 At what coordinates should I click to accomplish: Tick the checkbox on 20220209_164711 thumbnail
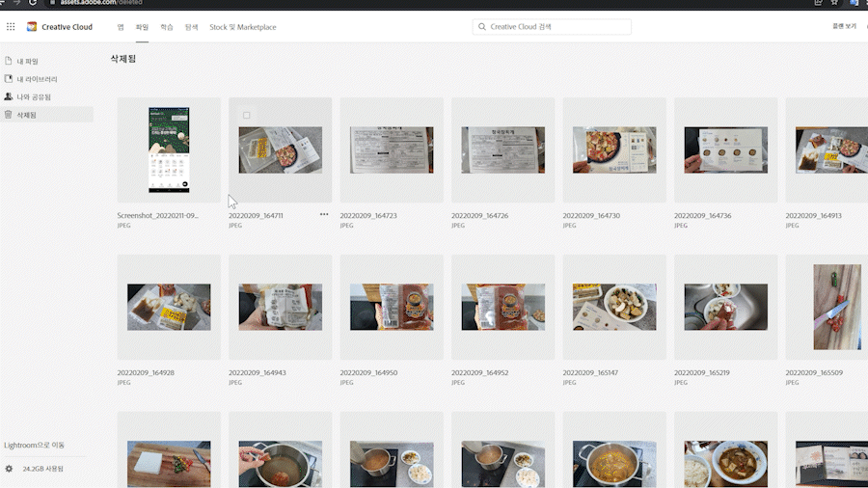pyautogui.click(x=246, y=115)
